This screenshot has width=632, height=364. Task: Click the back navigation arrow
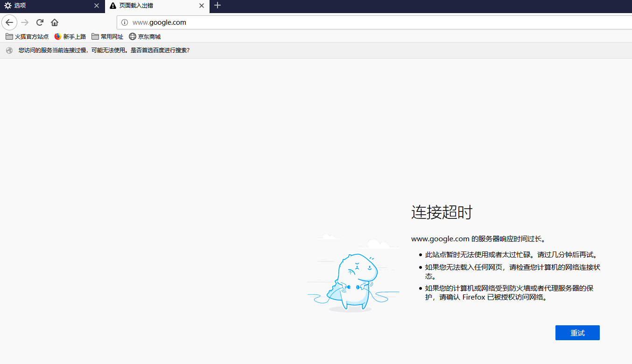coord(9,22)
